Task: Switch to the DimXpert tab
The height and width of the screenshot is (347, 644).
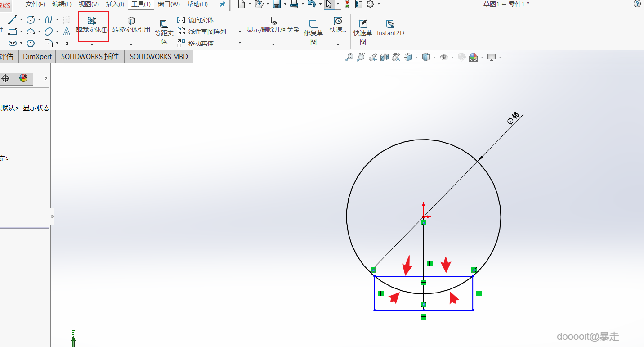Action: (38, 56)
